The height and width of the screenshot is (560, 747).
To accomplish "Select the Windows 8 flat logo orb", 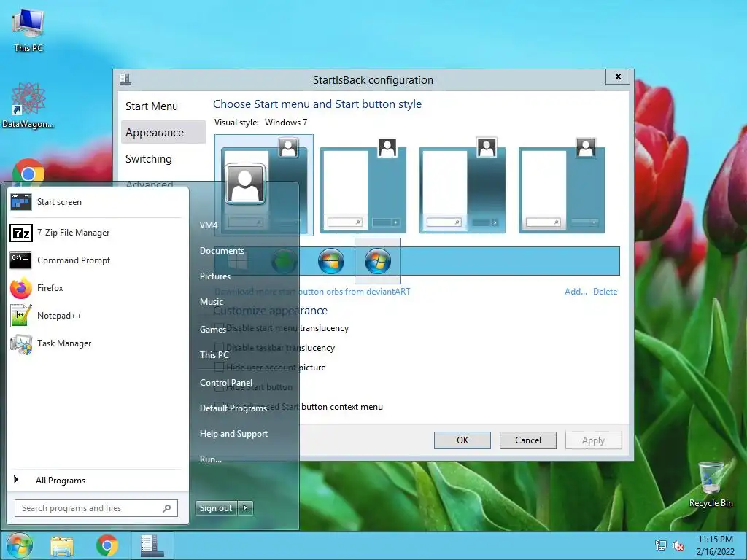I will coord(238,261).
